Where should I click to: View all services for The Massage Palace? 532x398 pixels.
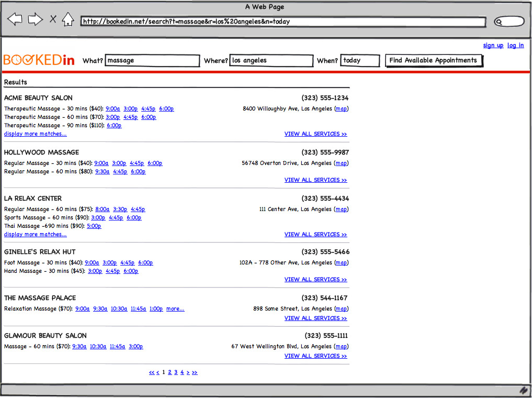click(315, 318)
